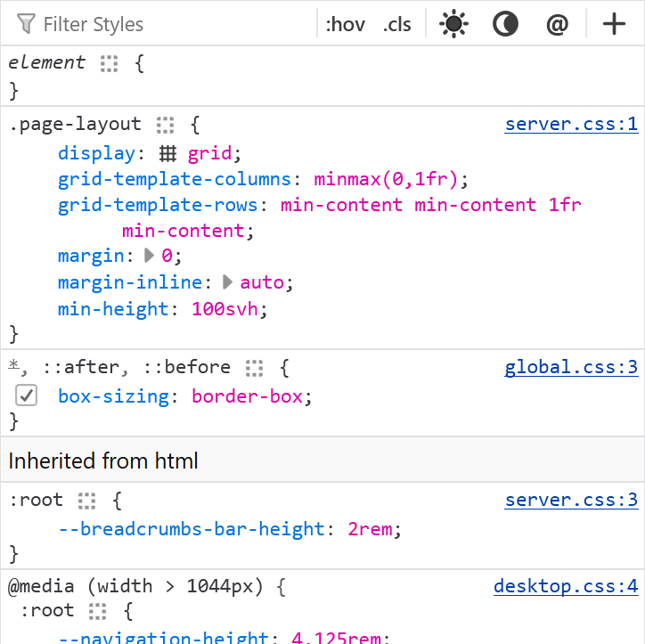This screenshot has width=645, height=644.
Task: Edit the margin-inline value auto
Action: [262, 282]
